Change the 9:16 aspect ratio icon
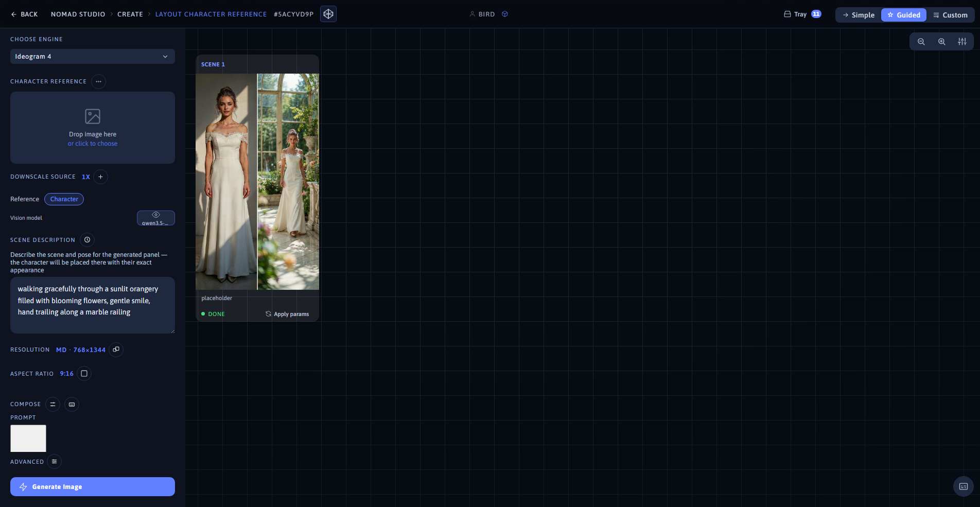This screenshot has width=980, height=507. tap(84, 374)
